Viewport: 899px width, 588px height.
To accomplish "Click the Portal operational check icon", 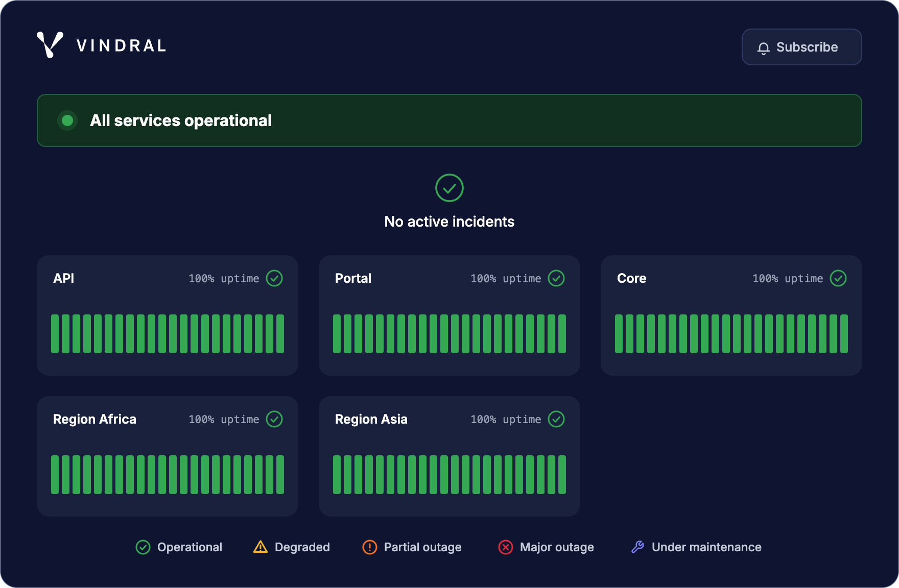I will (556, 278).
